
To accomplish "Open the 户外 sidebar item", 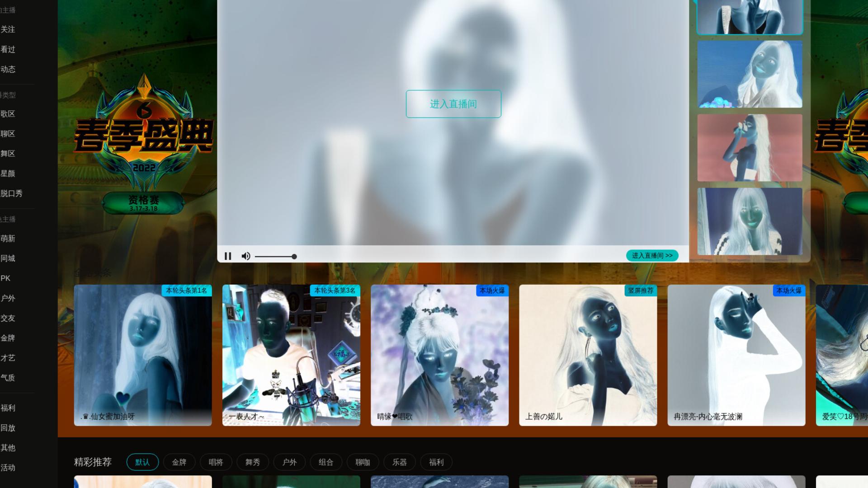I will click(8, 298).
